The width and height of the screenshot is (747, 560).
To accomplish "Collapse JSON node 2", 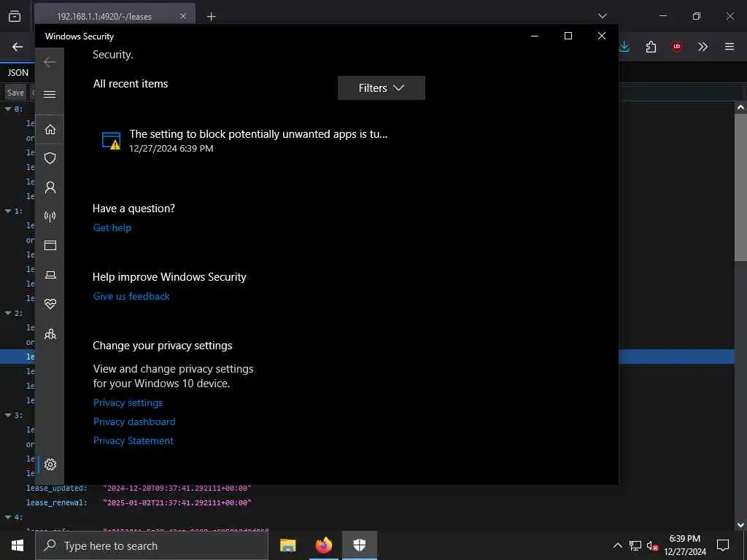I will point(8,314).
